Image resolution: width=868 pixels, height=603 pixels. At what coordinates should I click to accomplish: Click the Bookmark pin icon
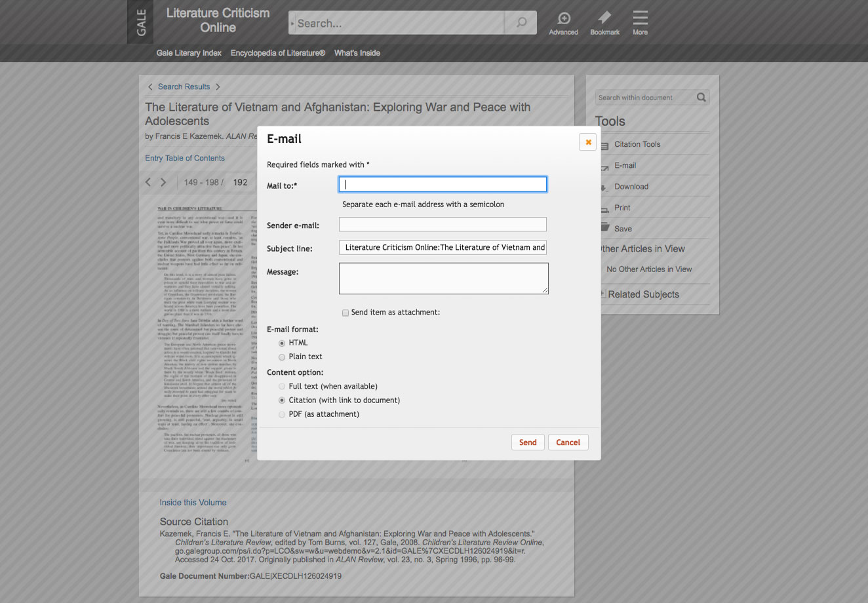604,17
